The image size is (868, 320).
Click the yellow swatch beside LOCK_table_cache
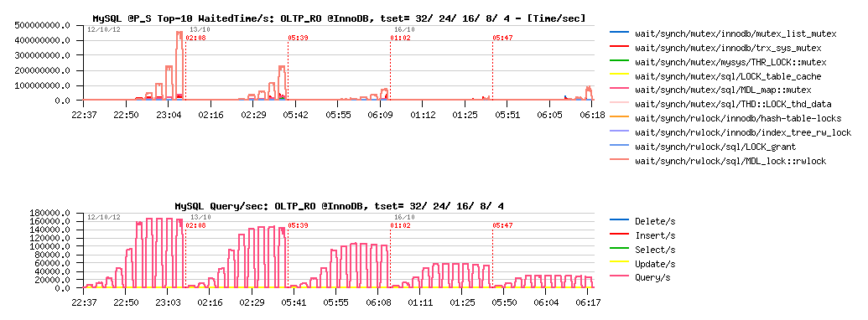click(619, 76)
